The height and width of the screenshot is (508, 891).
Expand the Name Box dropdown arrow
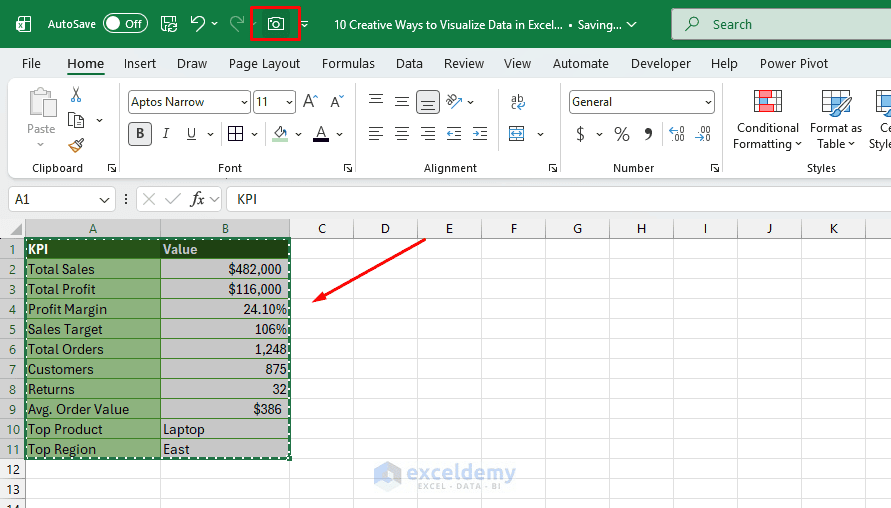(x=104, y=199)
